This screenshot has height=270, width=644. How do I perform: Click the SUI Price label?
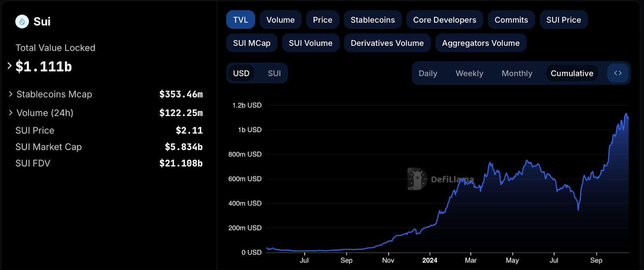pyautogui.click(x=35, y=130)
